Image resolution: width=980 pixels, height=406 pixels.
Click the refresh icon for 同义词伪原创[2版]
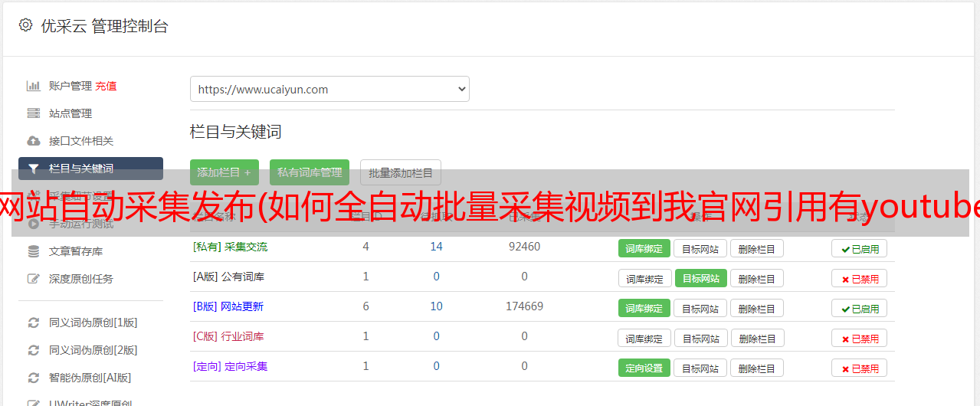point(34,350)
